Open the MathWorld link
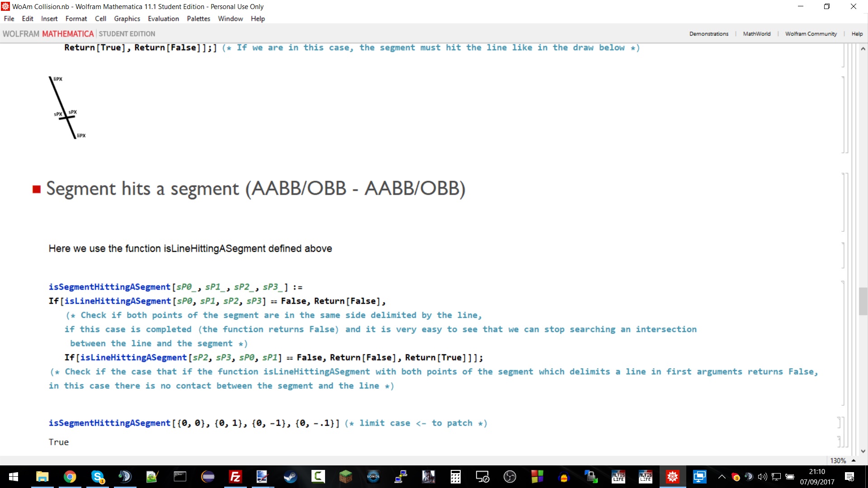The image size is (868, 488). [x=756, y=34]
